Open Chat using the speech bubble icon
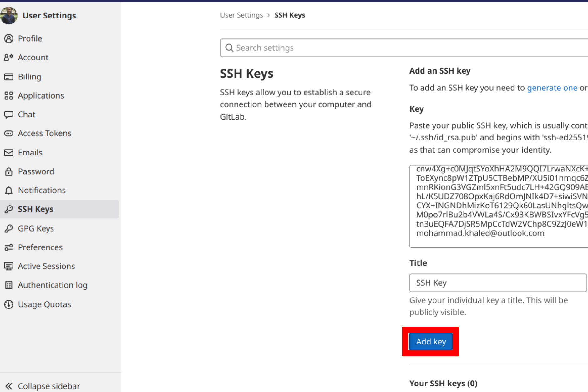588x392 pixels. tap(9, 114)
